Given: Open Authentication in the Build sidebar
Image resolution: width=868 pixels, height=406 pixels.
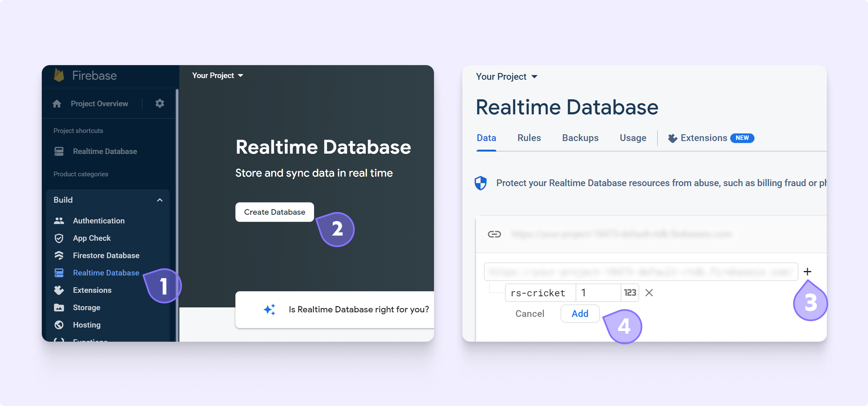Looking at the screenshot, I should point(98,221).
